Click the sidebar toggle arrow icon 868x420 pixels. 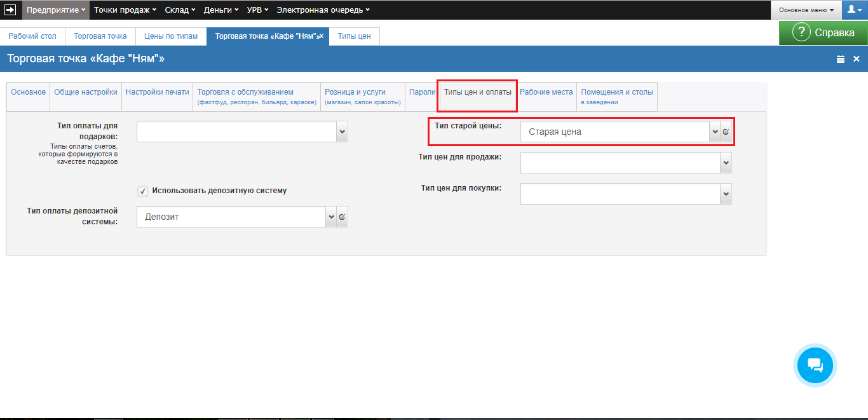click(10, 10)
